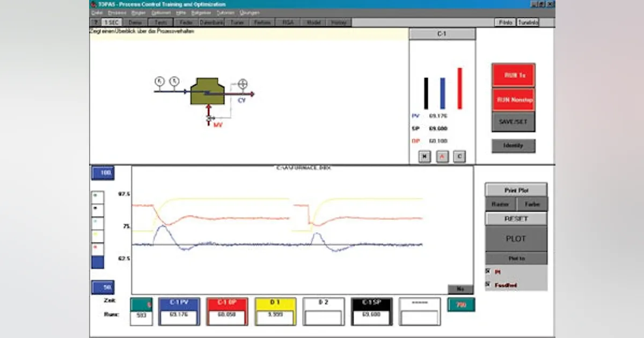The width and height of the screenshot is (644, 338).
Task: Toggle the PI checkbox
Action: tap(488, 271)
